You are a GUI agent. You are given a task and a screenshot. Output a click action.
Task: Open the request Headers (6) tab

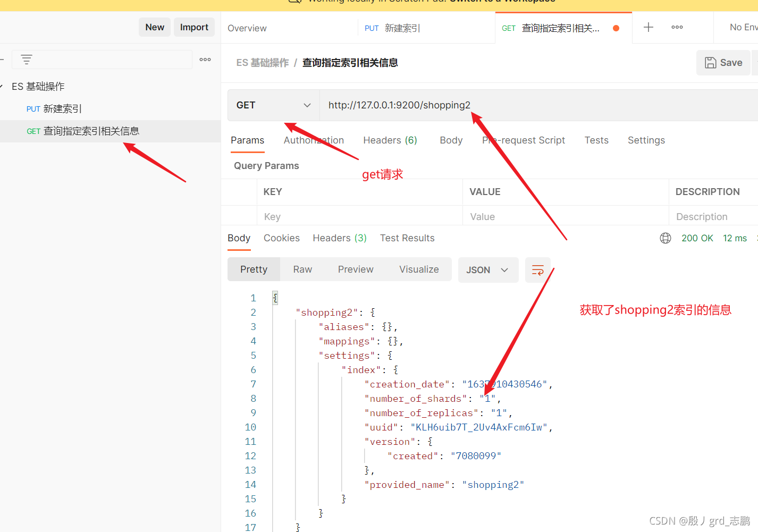(390, 140)
